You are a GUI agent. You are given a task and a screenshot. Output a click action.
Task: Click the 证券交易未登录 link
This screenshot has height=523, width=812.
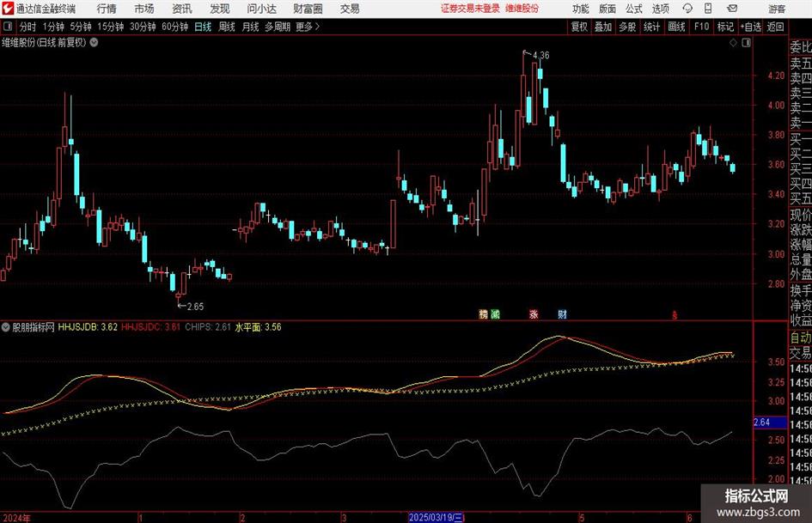(x=470, y=9)
